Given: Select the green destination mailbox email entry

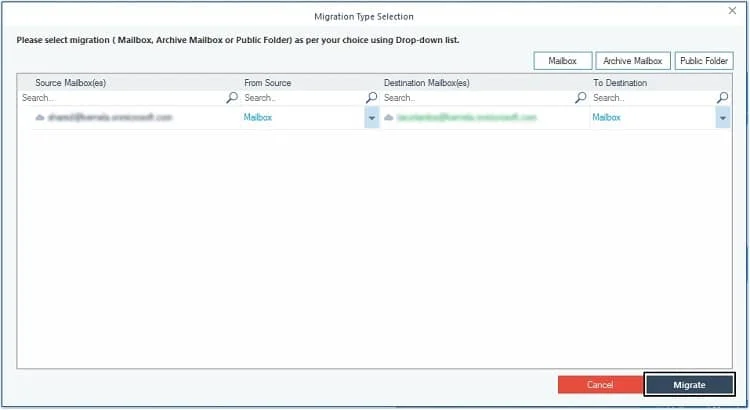Looking at the screenshot, I should [x=467, y=118].
